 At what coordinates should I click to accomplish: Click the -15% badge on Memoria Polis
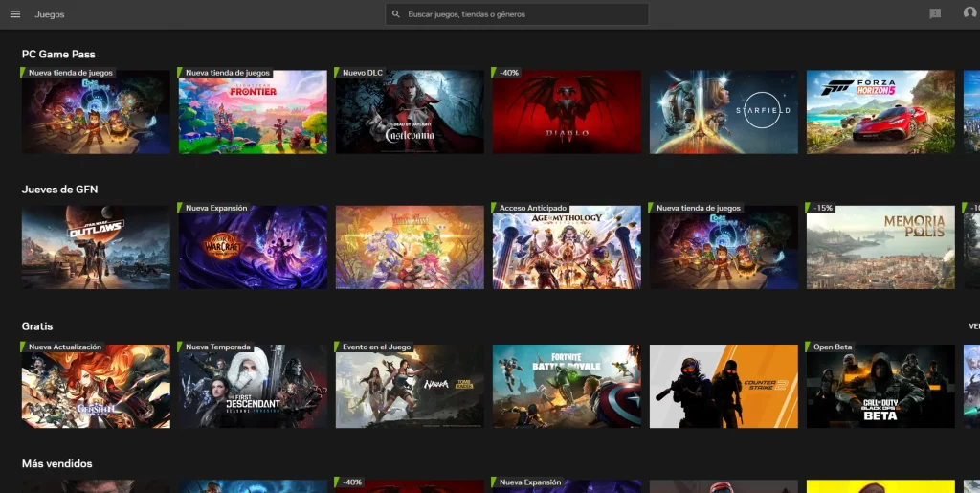821,208
